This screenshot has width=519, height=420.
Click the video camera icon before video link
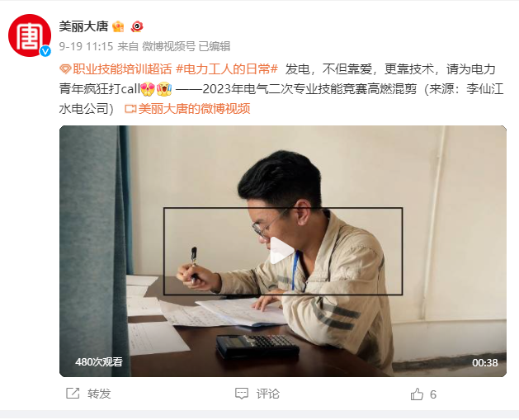(130, 109)
